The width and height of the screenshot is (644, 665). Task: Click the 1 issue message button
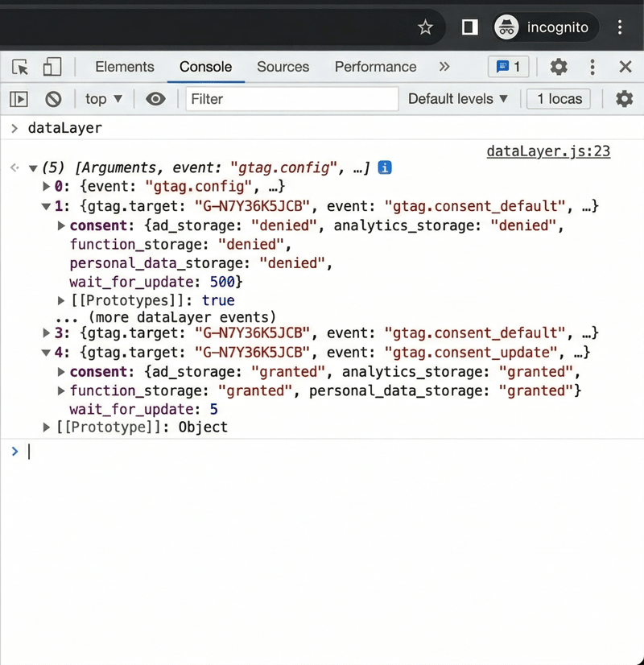508,67
